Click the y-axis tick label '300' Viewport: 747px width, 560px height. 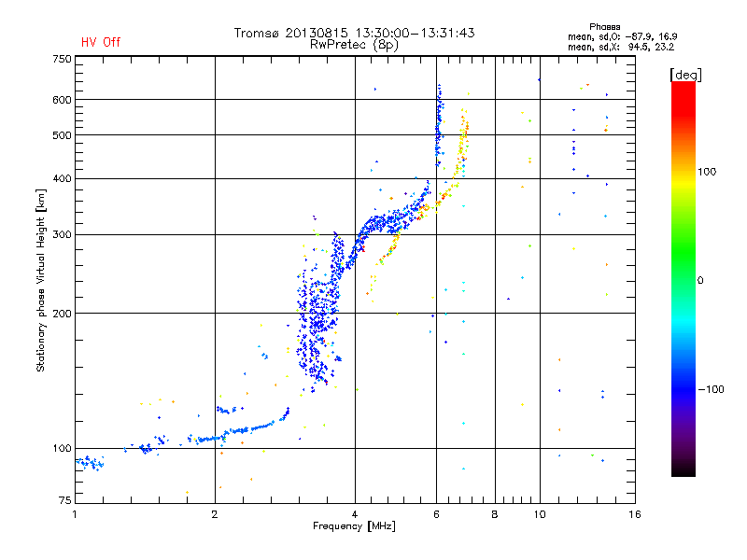coord(63,234)
